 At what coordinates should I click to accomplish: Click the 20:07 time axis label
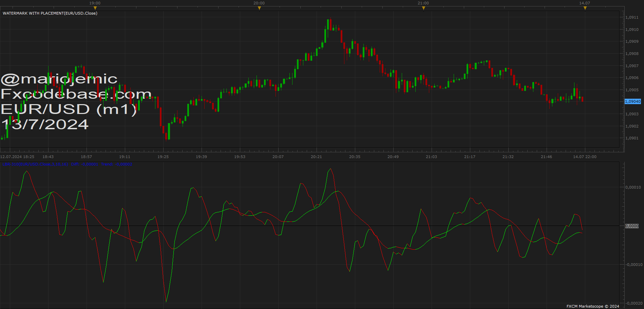278,157
